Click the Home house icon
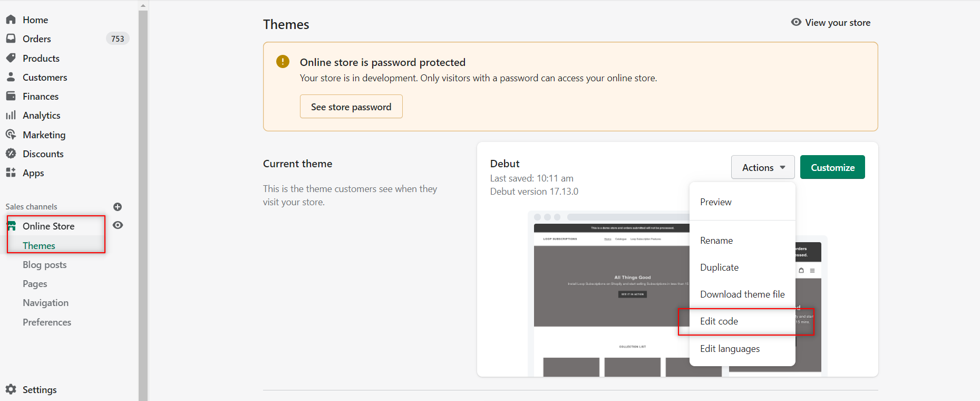 [11, 20]
